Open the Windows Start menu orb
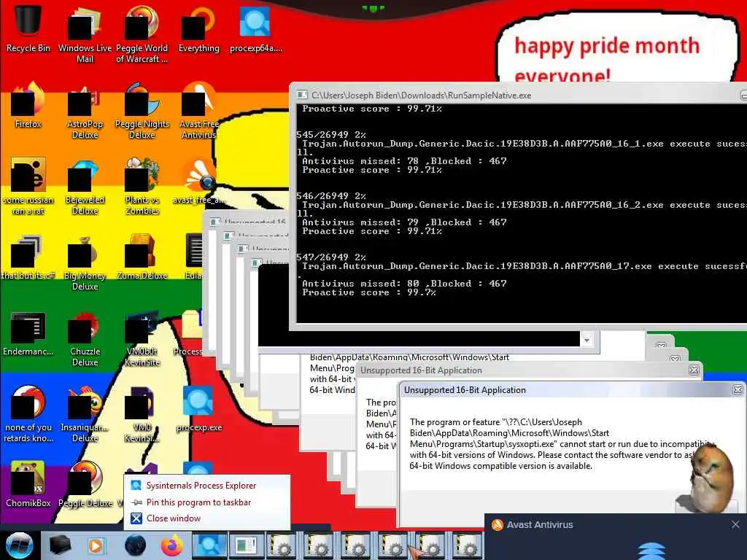 pos(20,545)
